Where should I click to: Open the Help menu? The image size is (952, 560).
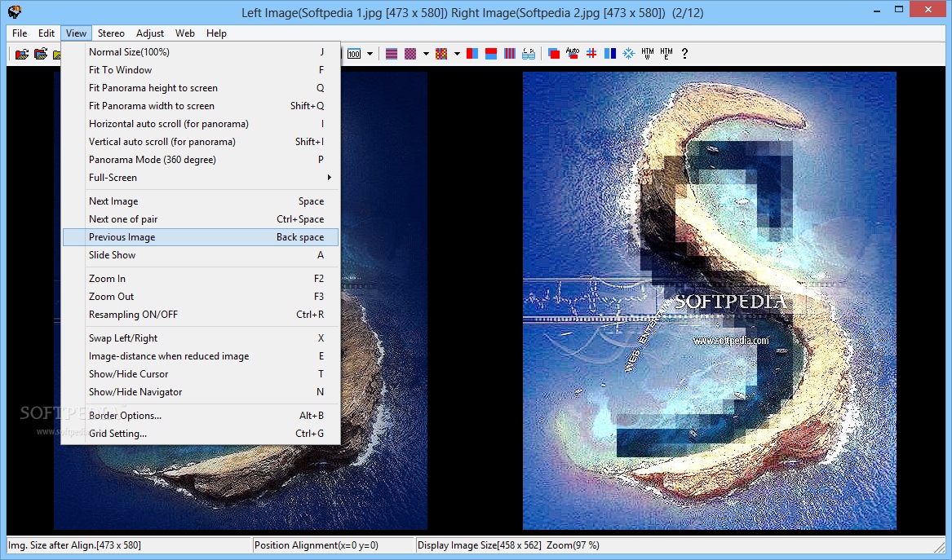pyautogui.click(x=216, y=33)
